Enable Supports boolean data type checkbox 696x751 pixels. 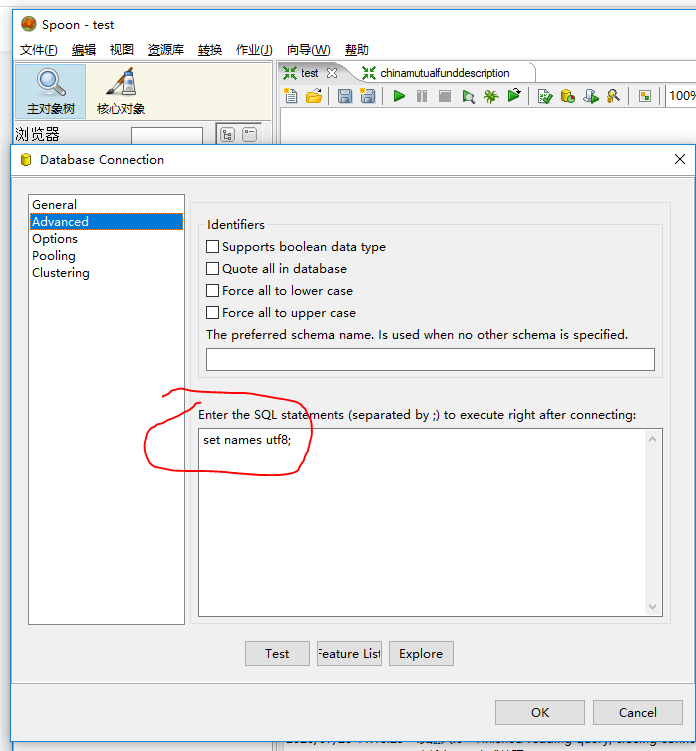pyautogui.click(x=212, y=247)
